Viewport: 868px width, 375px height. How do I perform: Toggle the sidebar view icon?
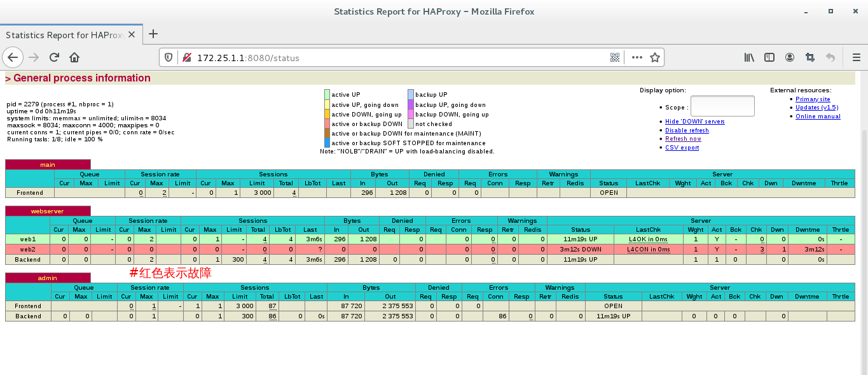769,57
